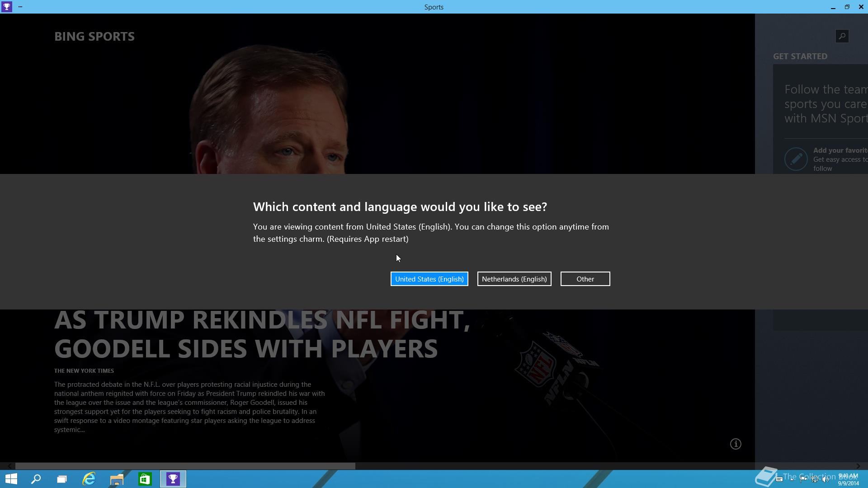Choose United States (English) content

coord(429,279)
